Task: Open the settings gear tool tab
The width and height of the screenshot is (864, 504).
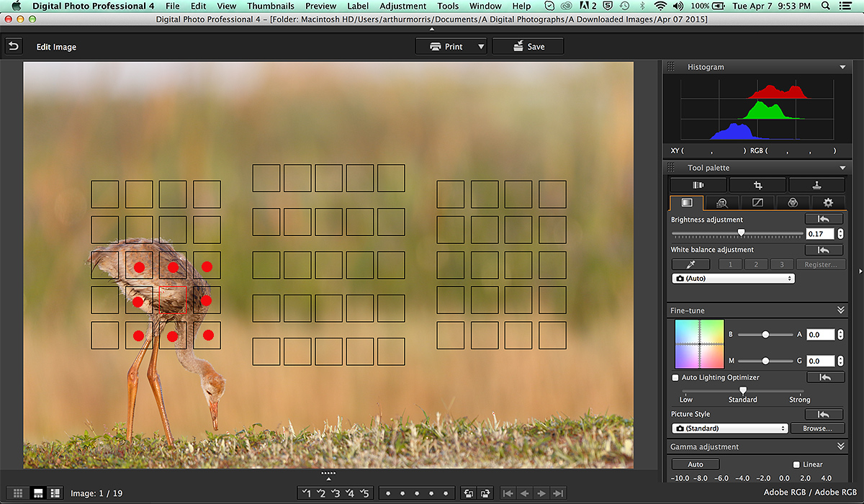Action: click(x=828, y=203)
